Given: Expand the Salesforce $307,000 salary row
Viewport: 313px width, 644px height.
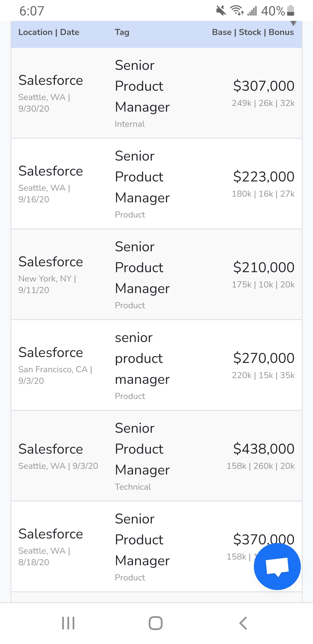Looking at the screenshot, I should (156, 93).
